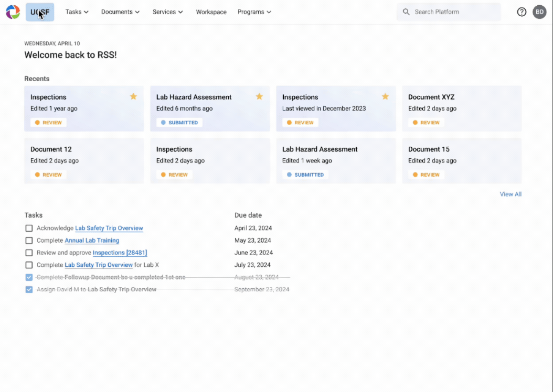
Task: Click the Due date column header
Action: tap(248, 215)
